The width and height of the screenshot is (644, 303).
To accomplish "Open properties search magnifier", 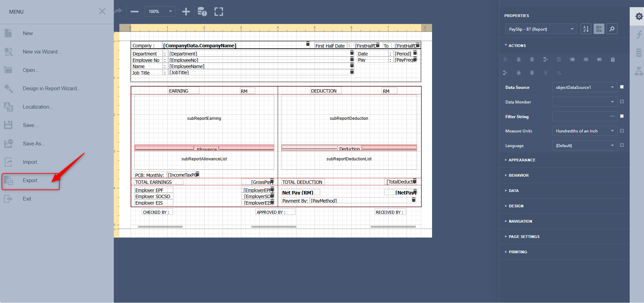I will pyautogui.click(x=612, y=29).
